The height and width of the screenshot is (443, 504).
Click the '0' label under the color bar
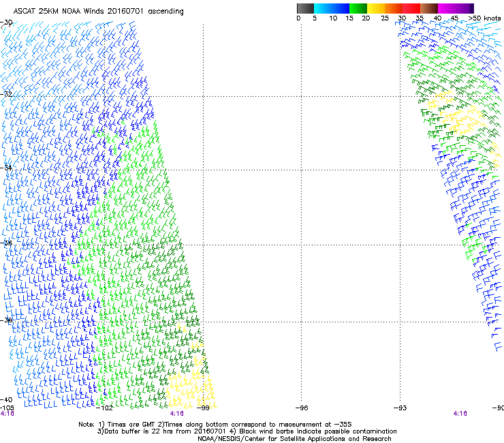(298, 18)
